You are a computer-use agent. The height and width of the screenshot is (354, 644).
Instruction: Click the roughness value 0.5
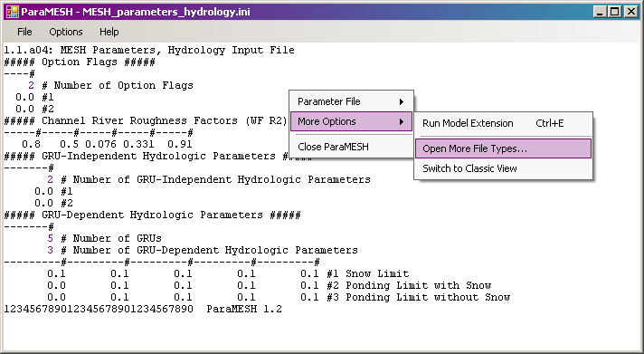click(x=70, y=144)
